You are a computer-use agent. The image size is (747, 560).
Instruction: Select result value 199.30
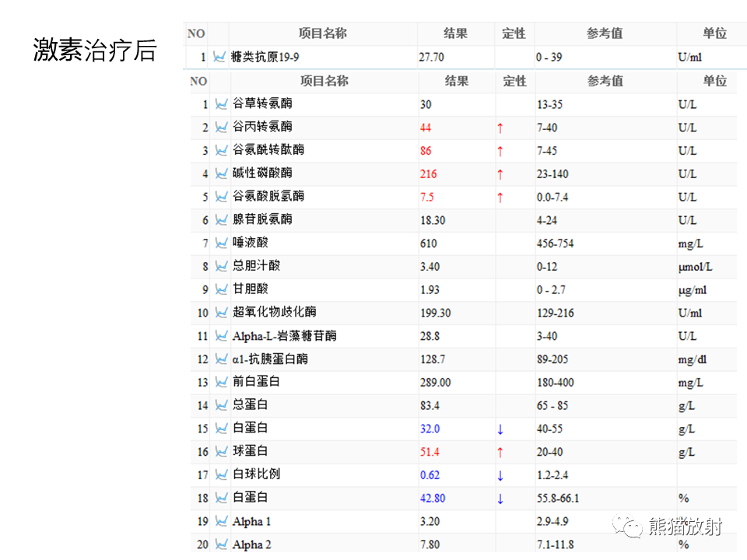click(x=436, y=313)
